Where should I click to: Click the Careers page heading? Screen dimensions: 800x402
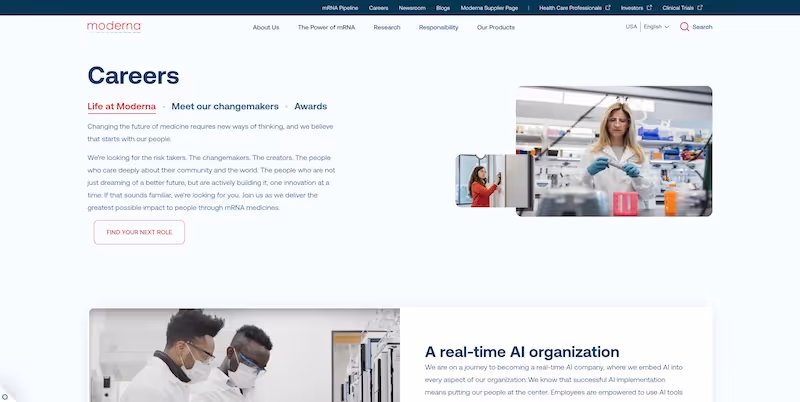(x=133, y=76)
